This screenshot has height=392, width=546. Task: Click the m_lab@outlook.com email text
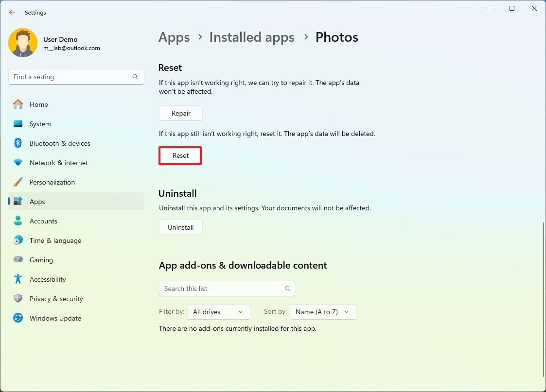[x=72, y=48]
